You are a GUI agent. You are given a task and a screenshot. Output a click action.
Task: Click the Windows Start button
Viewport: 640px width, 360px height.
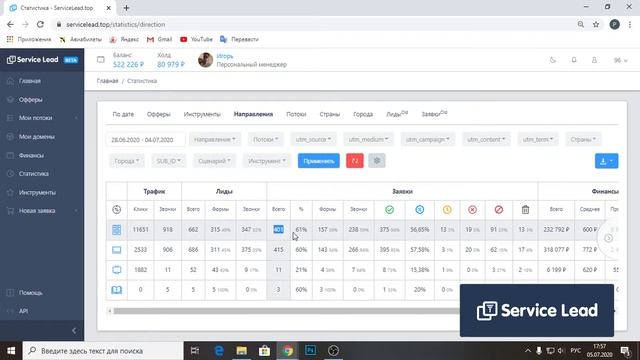(11, 351)
